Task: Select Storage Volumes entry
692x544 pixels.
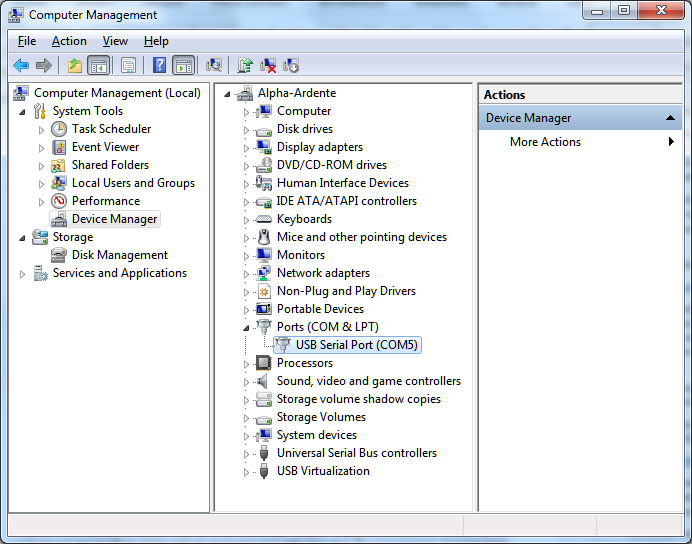Action: (x=321, y=417)
